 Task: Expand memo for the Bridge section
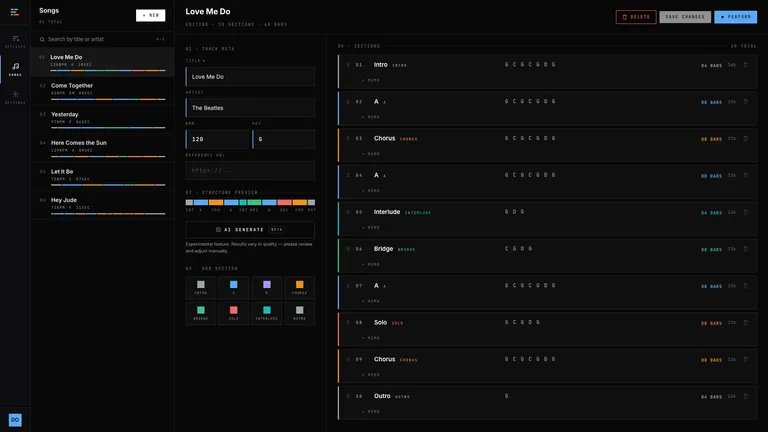click(371, 264)
